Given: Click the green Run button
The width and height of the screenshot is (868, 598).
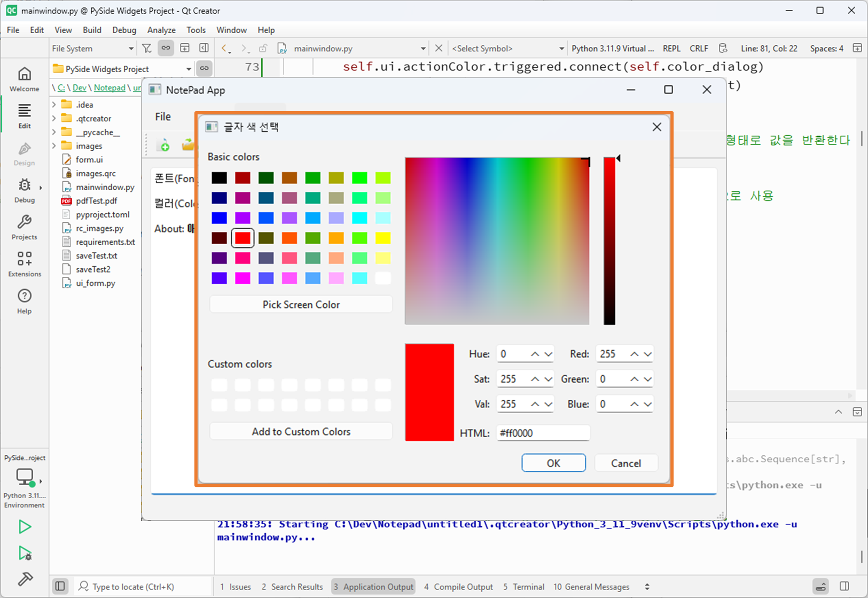Looking at the screenshot, I should coord(25,527).
